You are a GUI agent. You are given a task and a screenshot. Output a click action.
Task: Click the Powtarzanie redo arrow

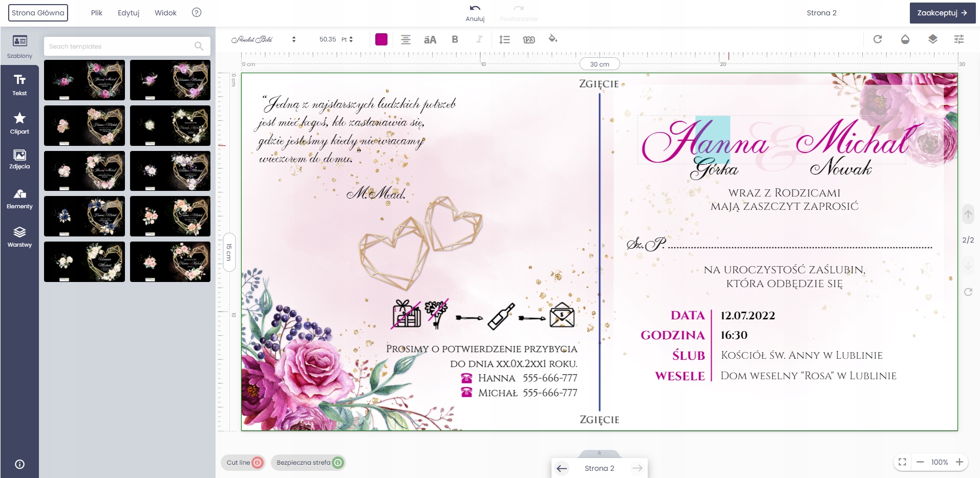[x=519, y=13]
